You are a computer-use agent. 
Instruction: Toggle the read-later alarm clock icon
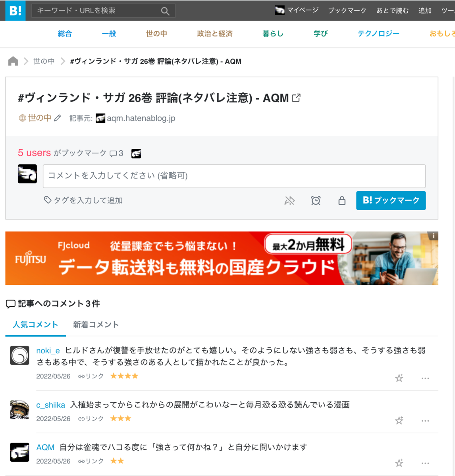coord(316,201)
